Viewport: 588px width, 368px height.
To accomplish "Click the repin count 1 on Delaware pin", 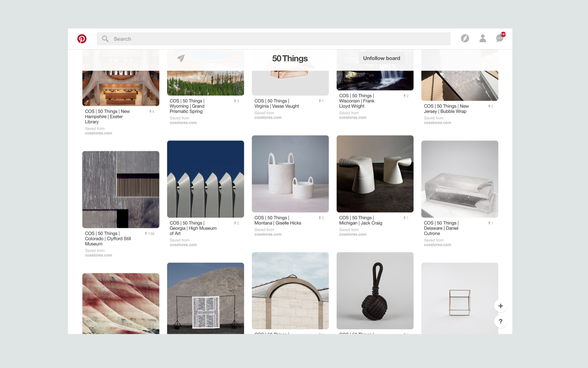I will click(x=491, y=223).
